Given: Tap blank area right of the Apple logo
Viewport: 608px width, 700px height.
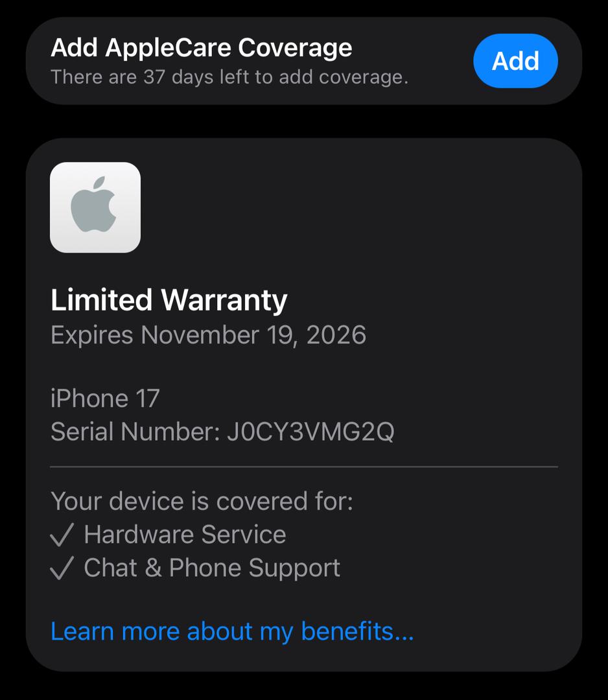Looking at the screenshot, I should coord(348,207).
